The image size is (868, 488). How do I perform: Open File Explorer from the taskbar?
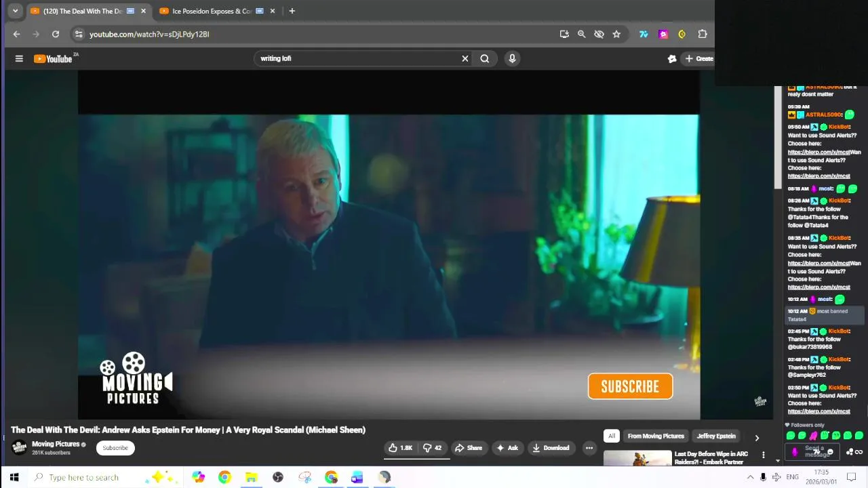point(251,477)
